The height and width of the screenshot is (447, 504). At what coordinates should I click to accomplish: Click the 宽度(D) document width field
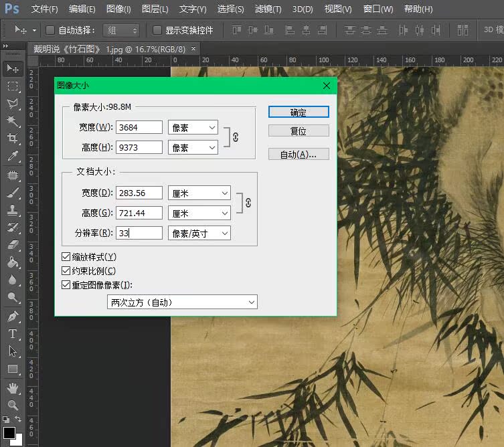coord(139,193)
